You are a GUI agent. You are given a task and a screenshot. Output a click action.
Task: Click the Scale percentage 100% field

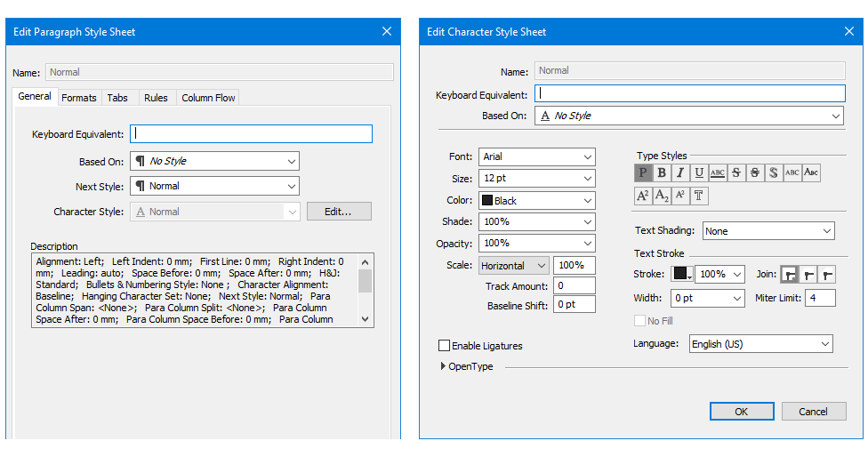tap(575, 266)
